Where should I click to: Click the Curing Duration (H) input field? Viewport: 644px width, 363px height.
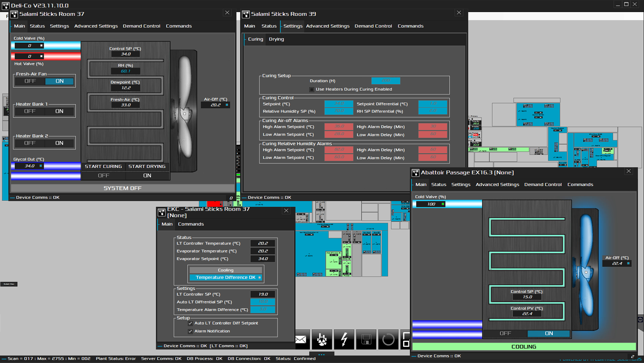[386, 81]
